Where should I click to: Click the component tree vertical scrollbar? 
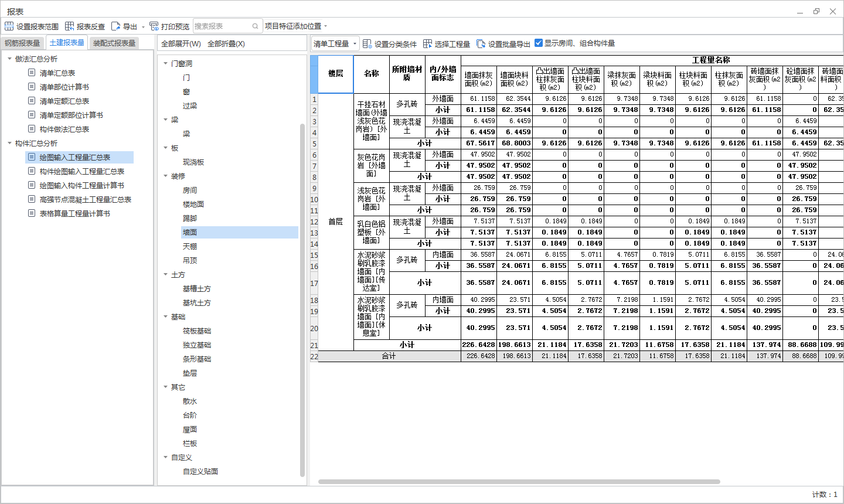[x=302, y=300]
